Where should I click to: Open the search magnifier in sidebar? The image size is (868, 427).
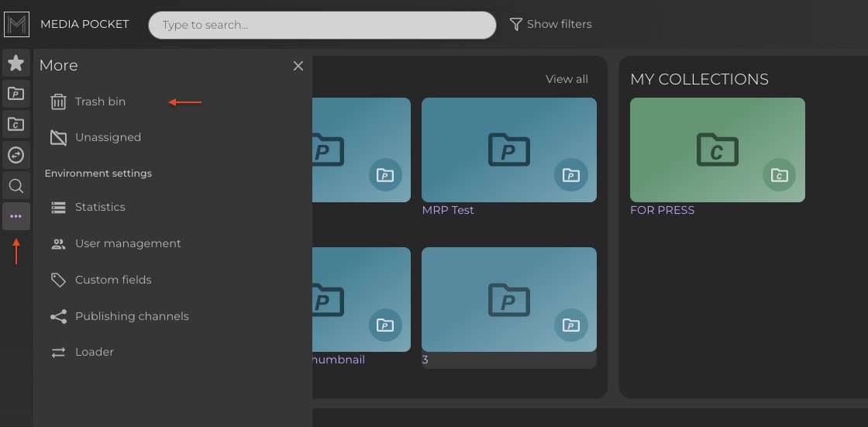[x=16, y=186]
